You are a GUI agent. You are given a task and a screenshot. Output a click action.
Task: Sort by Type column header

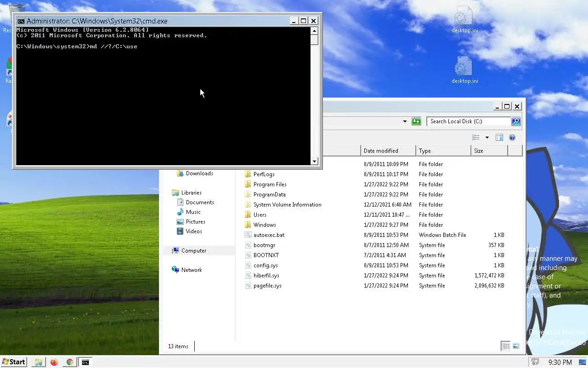pyautogui.click(x=443, y=151)
